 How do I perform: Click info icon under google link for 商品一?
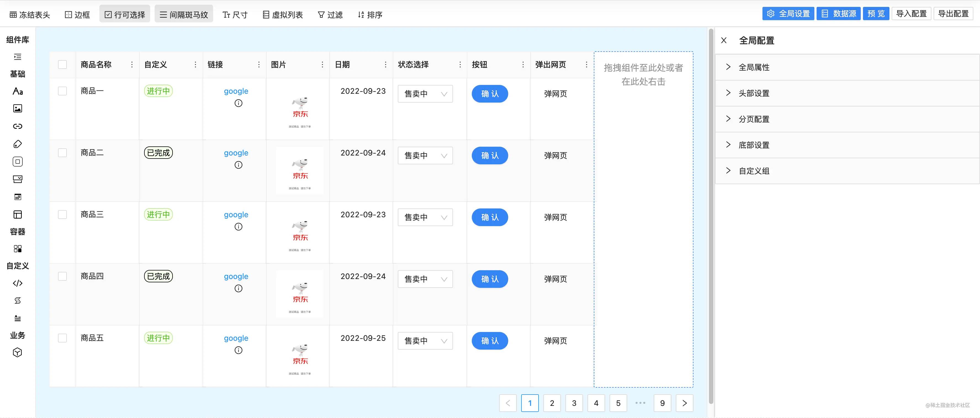(x=238, y=103)
